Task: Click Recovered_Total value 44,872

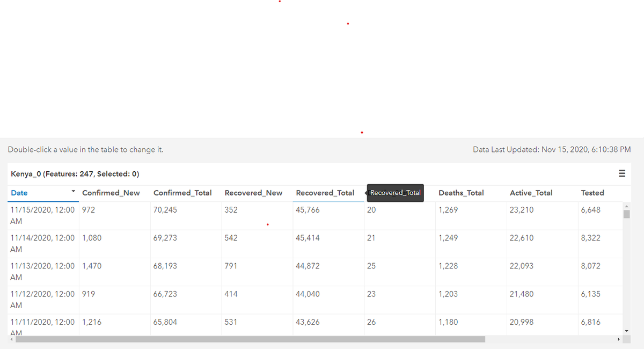Action: pos(308,266)
